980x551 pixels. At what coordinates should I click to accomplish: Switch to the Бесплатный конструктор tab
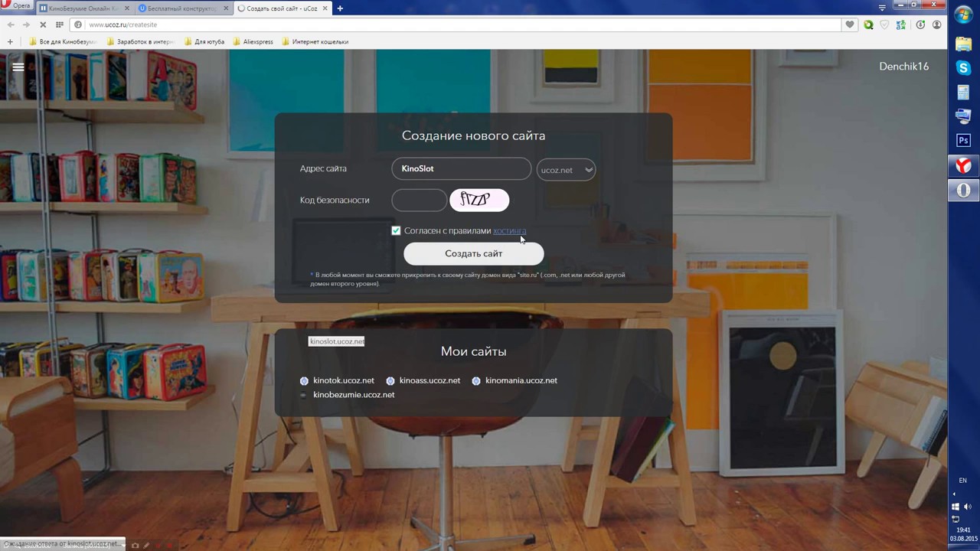(x=183, y=8)
